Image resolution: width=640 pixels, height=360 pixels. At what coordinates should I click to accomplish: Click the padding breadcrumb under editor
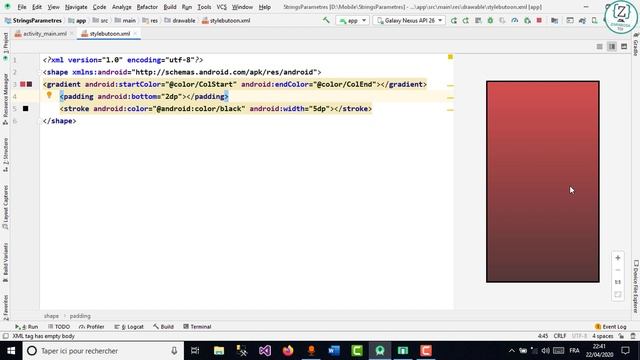pyautogui.click(x=80, y=316)
